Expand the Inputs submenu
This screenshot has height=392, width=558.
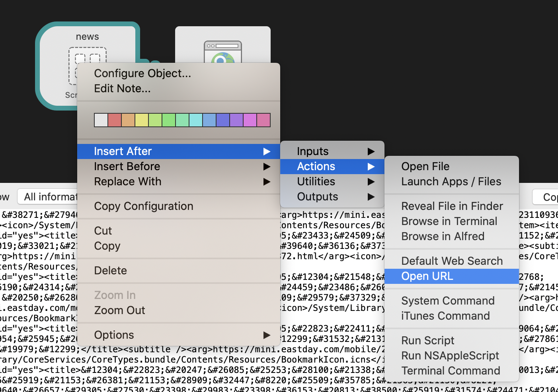(x=332, y=151)
